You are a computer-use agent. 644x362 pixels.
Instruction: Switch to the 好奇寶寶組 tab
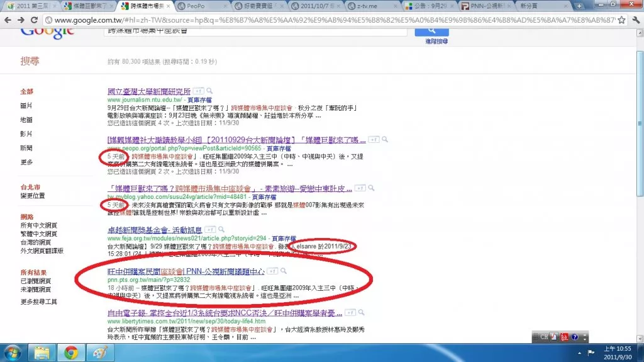pyautogui.click(x=258, y=6)
